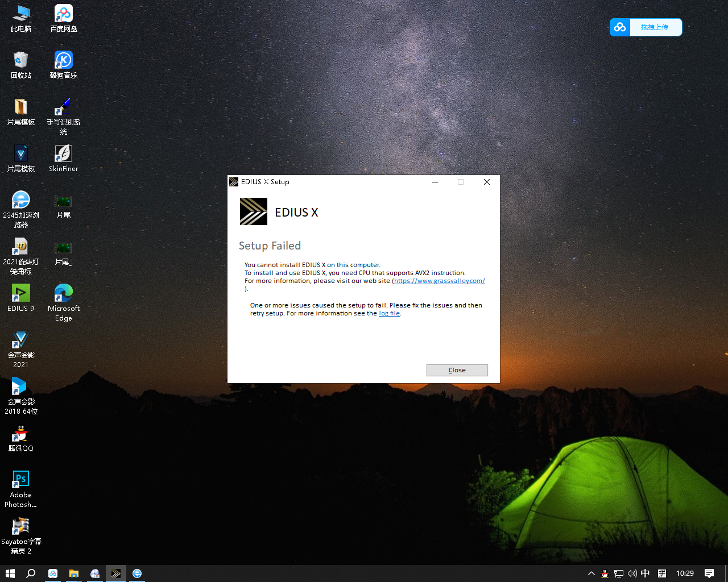Select the Sayatoo字幕精灵 2 desktop icon
The height and width of the screenshot is (582, 728).
(21, 535)
